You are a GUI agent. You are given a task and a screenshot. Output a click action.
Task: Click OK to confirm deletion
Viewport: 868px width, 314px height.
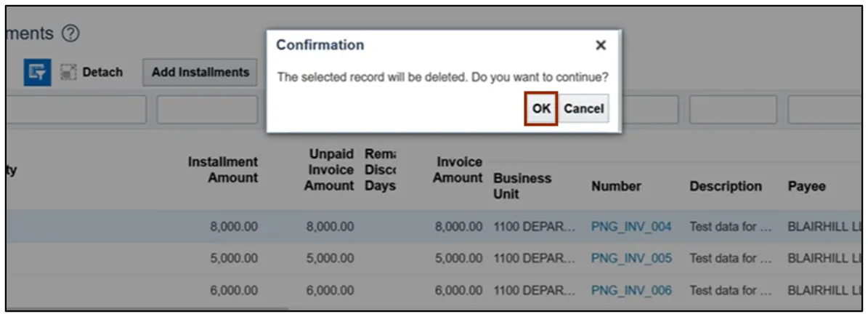[x=541, y=108]
